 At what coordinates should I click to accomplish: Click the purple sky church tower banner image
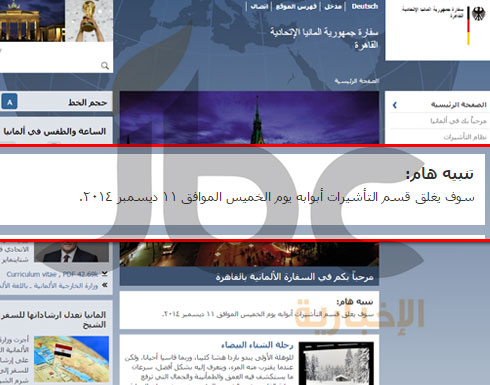pyautogui.click(x=249, y=117)
